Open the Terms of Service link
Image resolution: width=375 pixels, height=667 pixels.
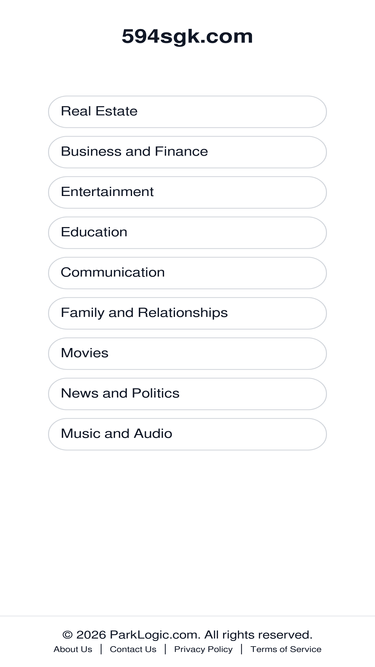pyautogui.click(x=286, y=649)
